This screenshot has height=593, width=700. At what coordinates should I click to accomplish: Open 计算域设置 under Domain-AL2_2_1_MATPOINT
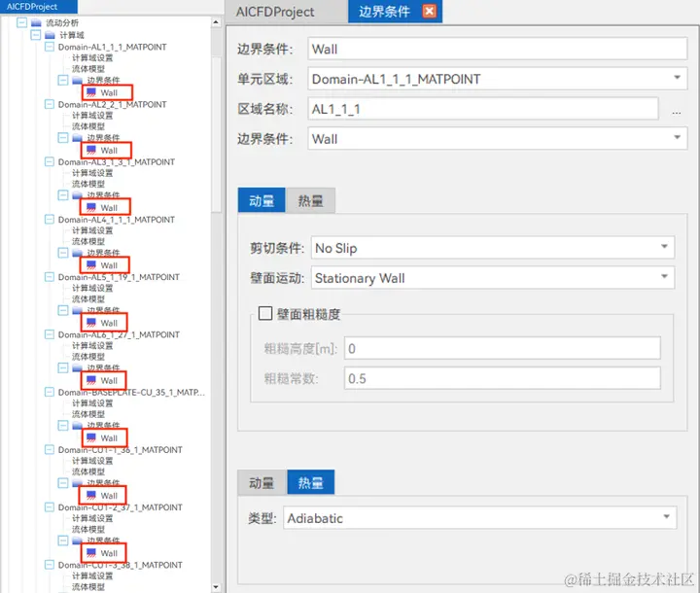[92, 116]
